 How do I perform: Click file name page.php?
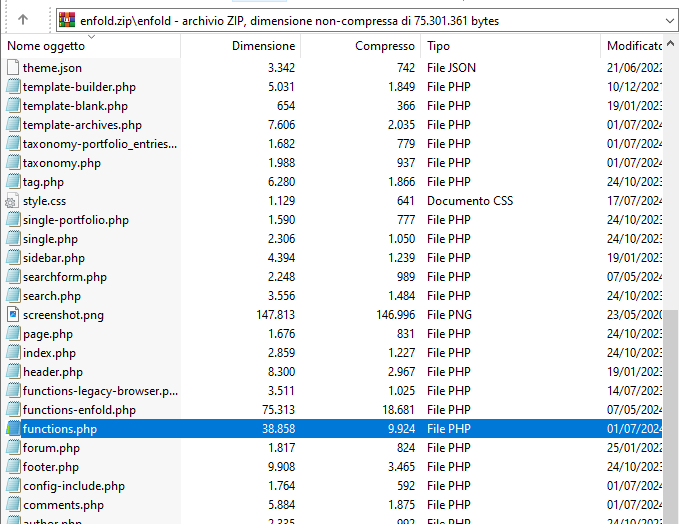tap(48, 334)
